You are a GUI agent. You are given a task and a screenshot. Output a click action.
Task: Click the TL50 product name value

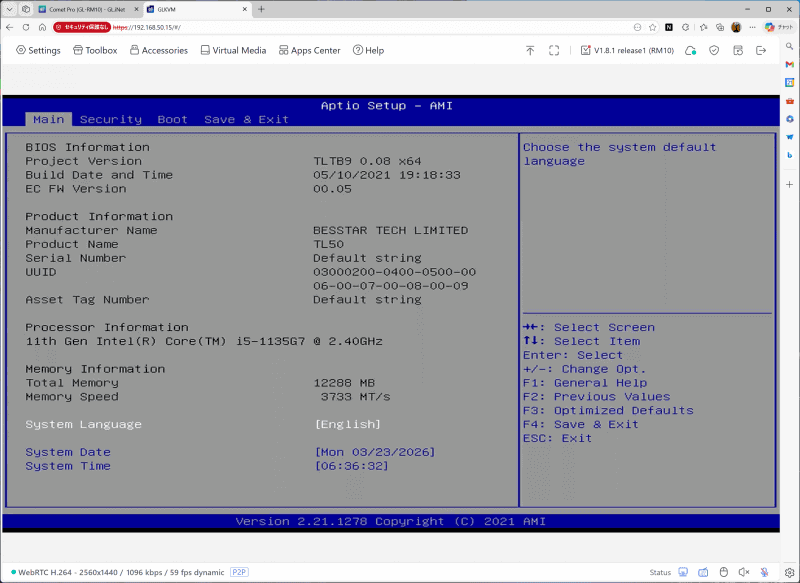329,244
